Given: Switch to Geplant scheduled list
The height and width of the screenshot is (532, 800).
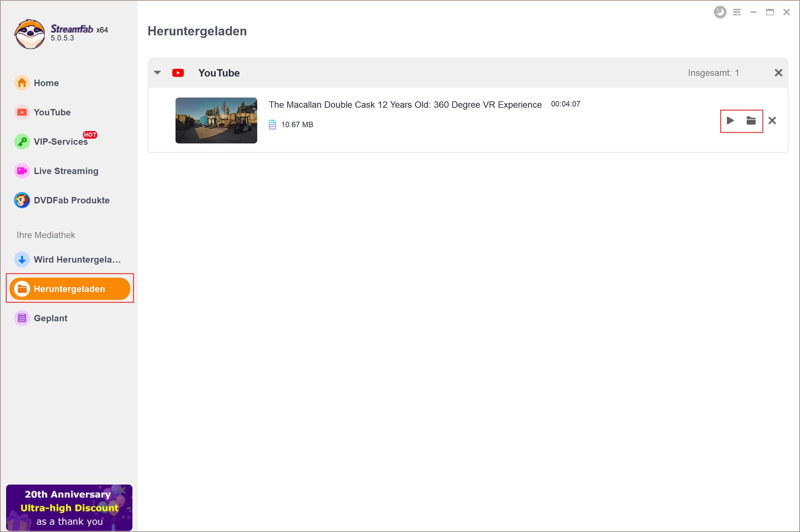Looking at the screenshot, I should [x=51, y=318].
